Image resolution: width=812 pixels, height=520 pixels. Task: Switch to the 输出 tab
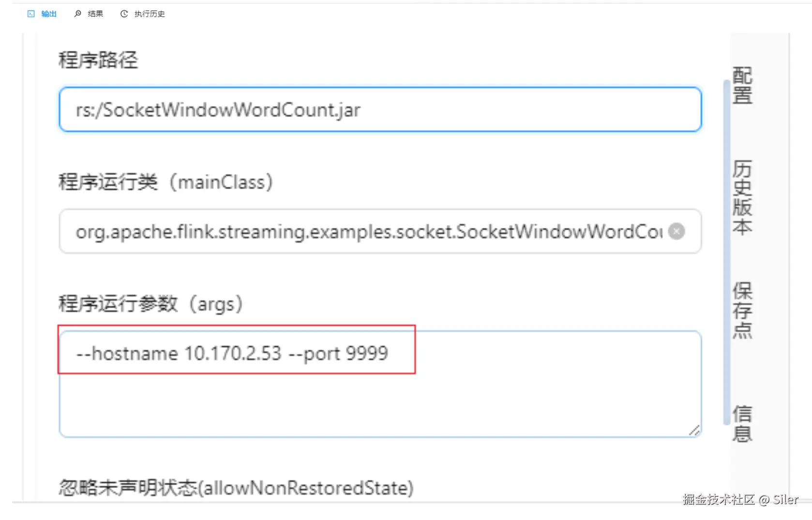pos(48,14)
